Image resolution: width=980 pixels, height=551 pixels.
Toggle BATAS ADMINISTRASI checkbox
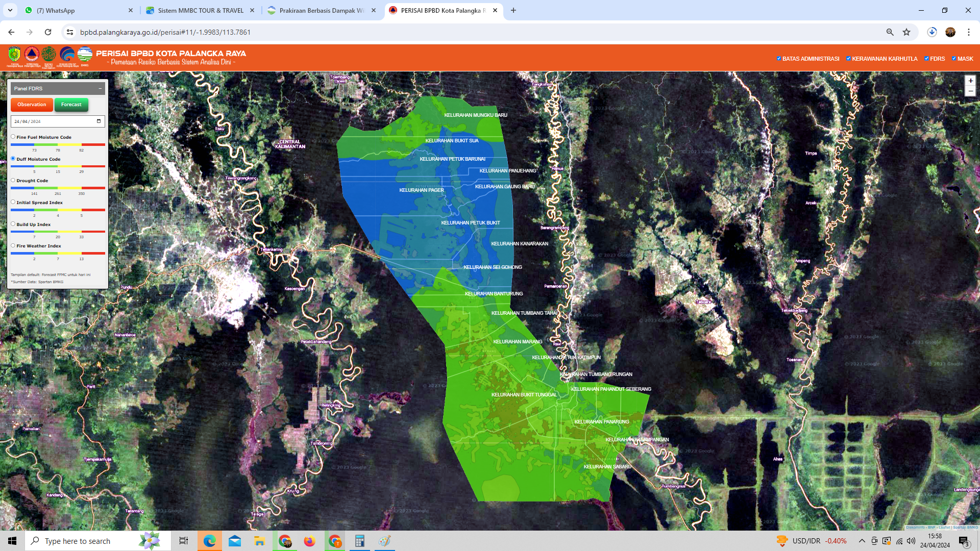pyautogui.click(x=779, y=58)
